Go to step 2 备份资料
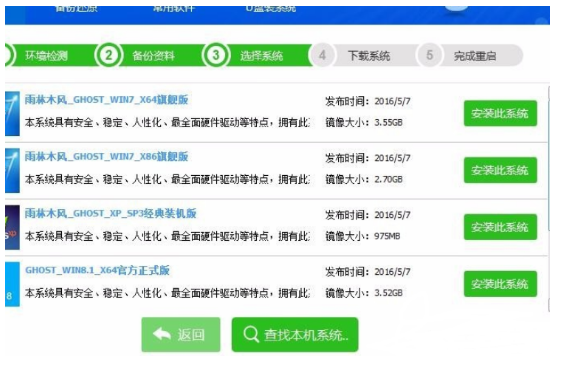Screen dimensions: 565x375 153,55
